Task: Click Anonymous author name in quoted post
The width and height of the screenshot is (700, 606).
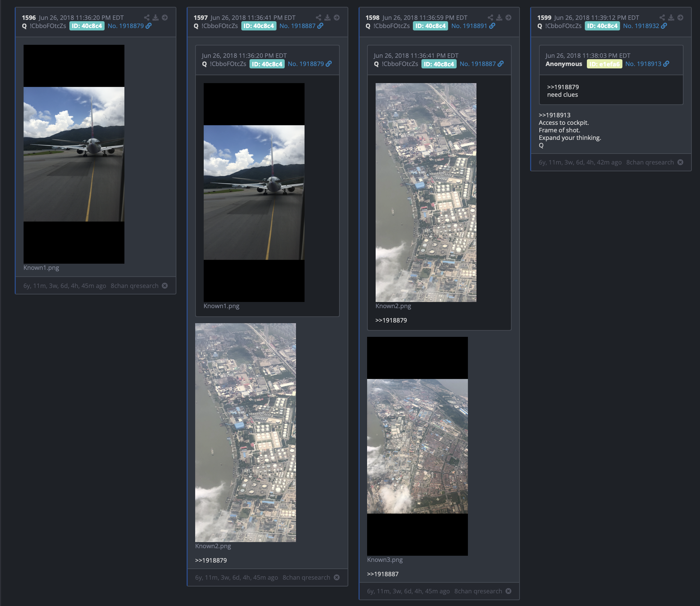Action: click(x=564, y=64)
